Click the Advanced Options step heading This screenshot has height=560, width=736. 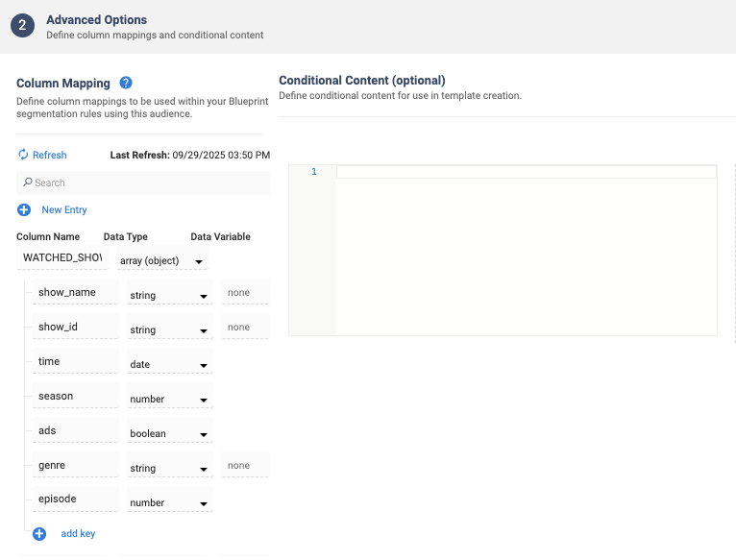96,20
